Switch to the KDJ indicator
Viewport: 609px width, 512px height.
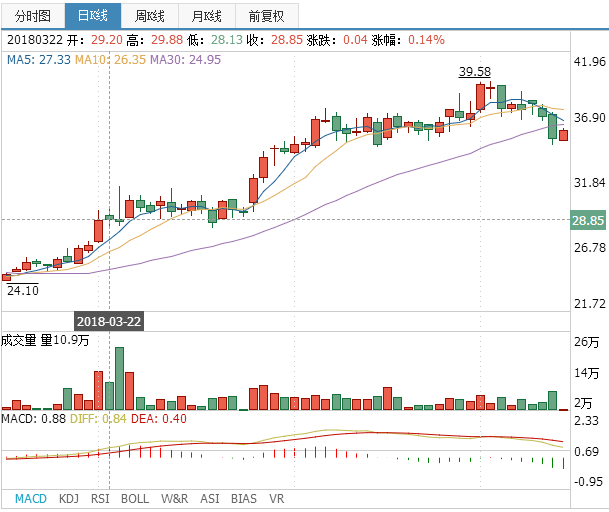pos(69,498)
